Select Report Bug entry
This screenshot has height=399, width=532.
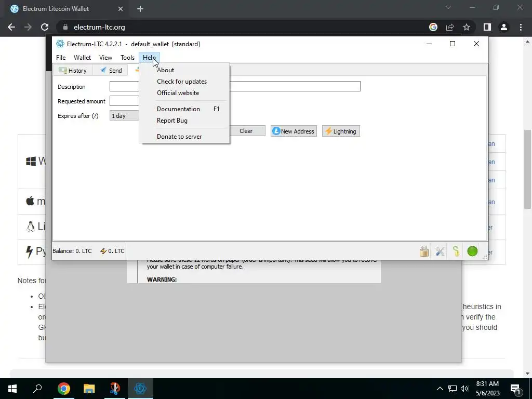coord(184,121)
